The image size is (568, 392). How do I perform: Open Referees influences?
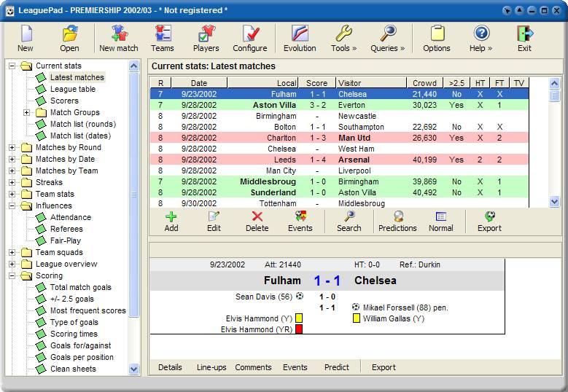pos(66,229)
